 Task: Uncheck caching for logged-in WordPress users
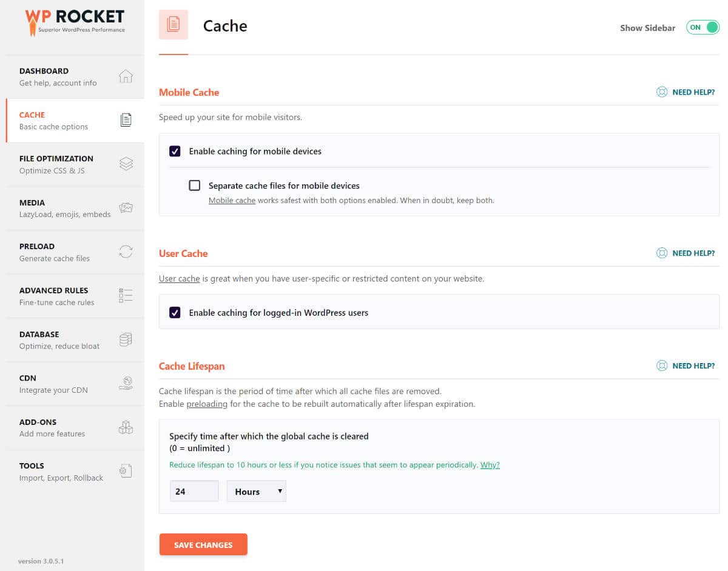tap(175, 312)
